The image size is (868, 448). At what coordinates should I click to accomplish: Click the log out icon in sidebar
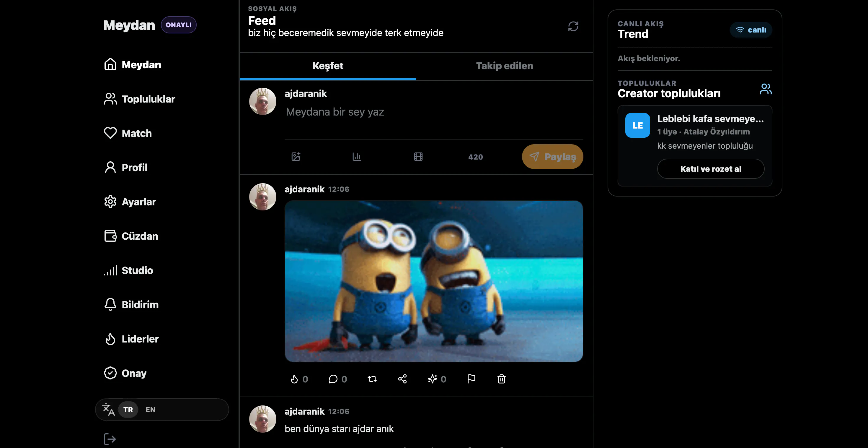tap(110, 439)
